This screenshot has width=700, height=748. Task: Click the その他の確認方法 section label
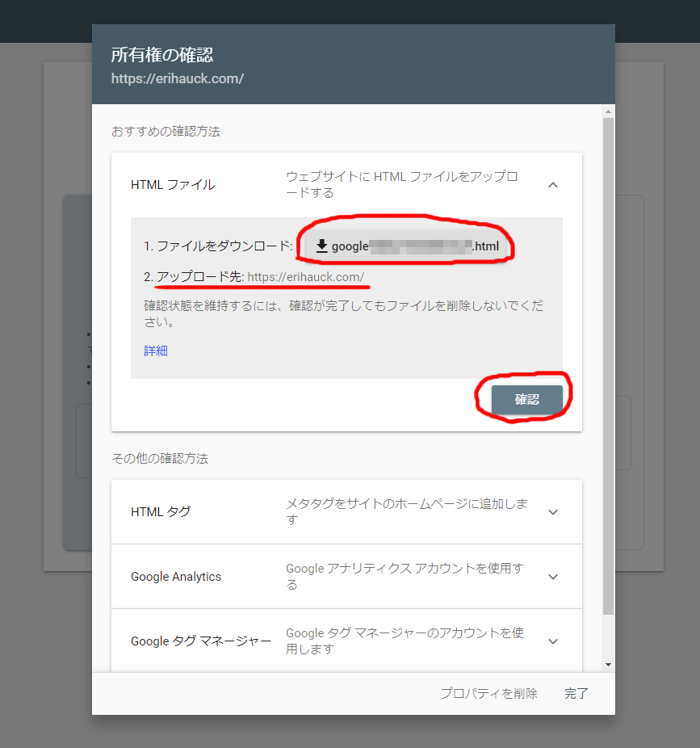160,459
